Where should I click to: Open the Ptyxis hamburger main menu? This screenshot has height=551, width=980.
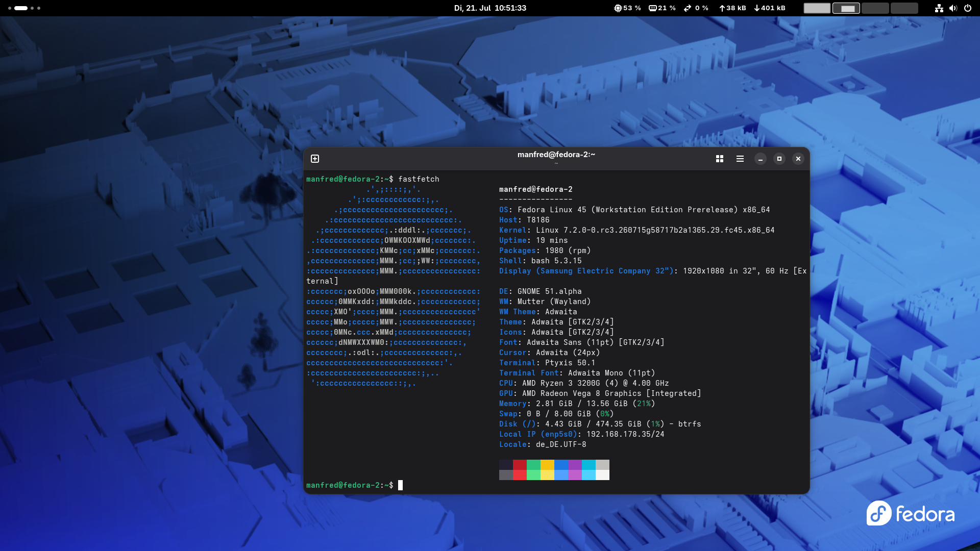click(740, 159)
